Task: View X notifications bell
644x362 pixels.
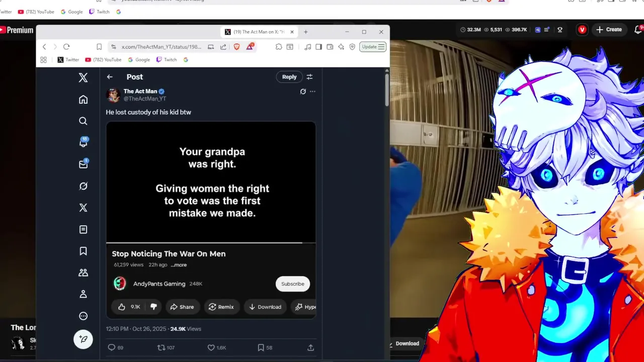Action: click(83, 143)
